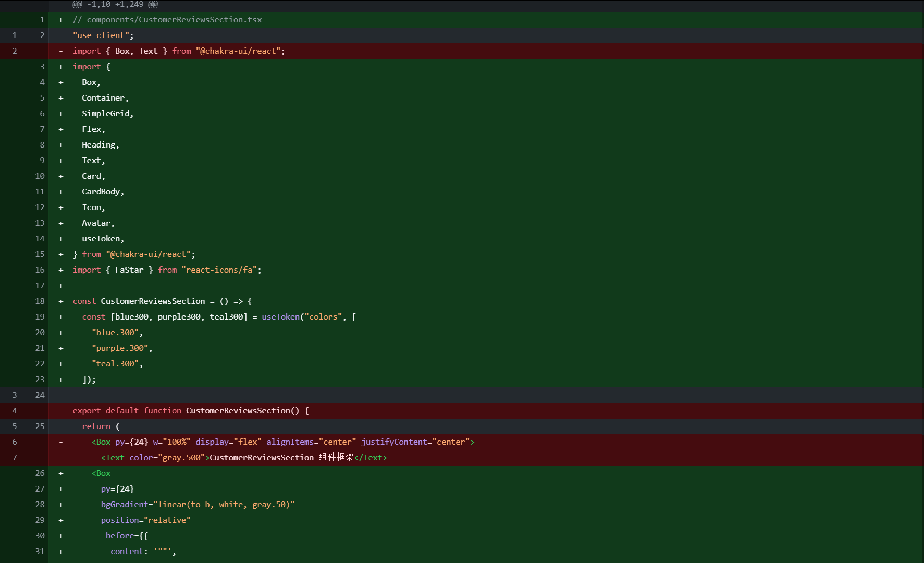Select the "Icon," import entry
The width and height of the screenshot is (924, 563).
point(94,207)
